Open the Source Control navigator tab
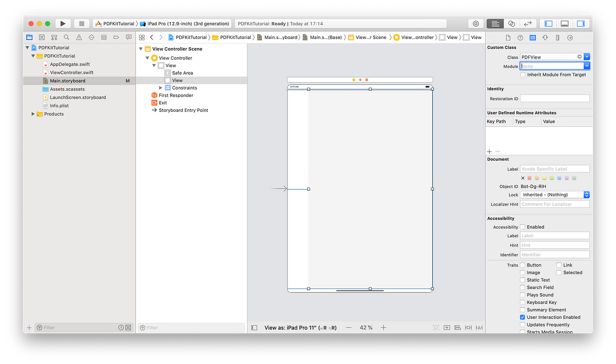 point(42,37)
